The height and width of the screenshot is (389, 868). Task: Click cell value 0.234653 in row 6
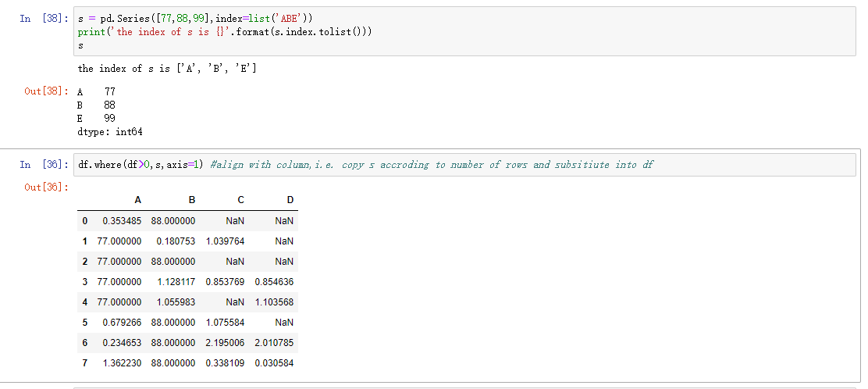tap(122, 342)
